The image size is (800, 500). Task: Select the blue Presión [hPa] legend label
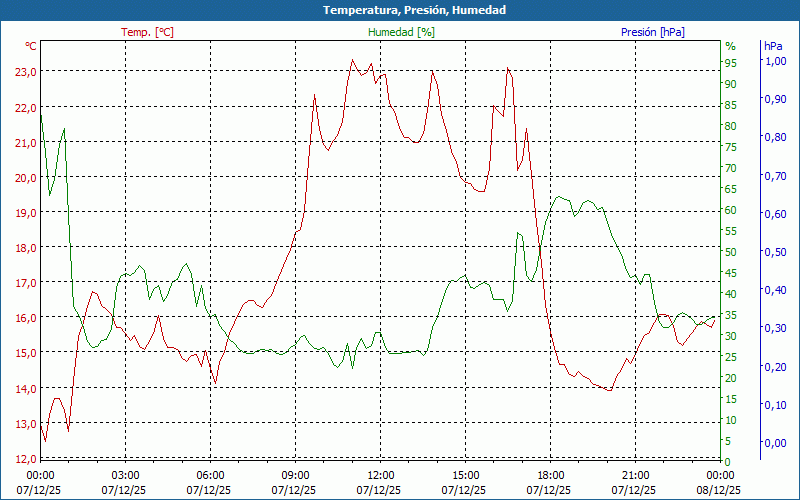653,32
